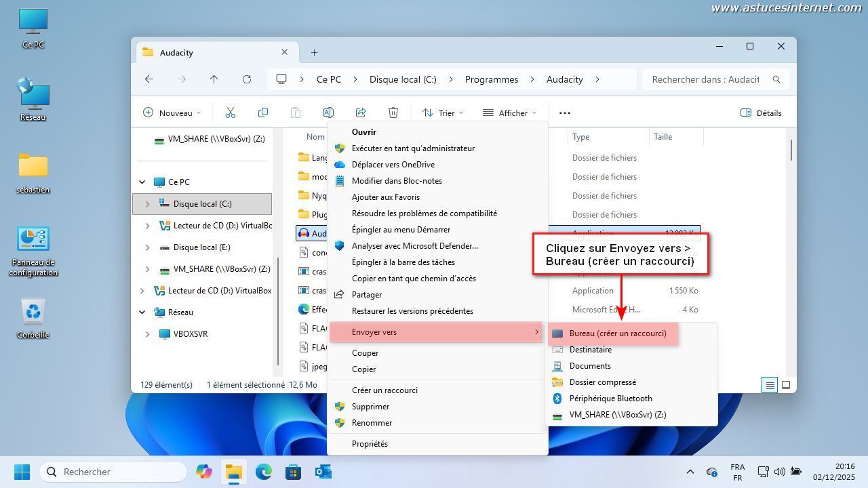The width and height of the screenshot is (868, 488).
Task: Click Programmes in the address breadcrumb
Action: pyautogui.click(x=491, y=79)
